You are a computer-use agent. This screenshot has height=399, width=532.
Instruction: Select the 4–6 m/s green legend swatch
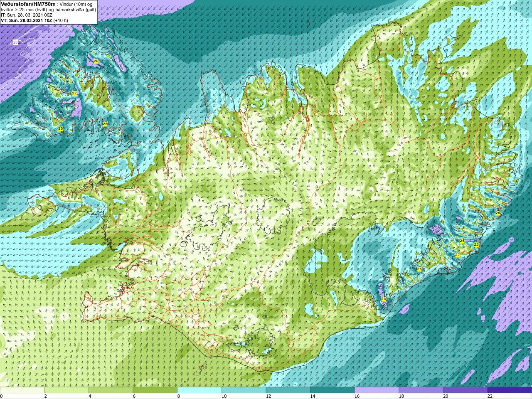click(x=111, y=390)
